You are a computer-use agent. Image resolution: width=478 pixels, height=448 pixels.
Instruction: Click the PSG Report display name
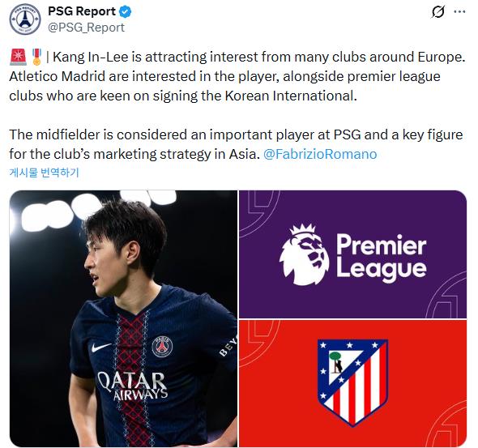tap(81, 11)
